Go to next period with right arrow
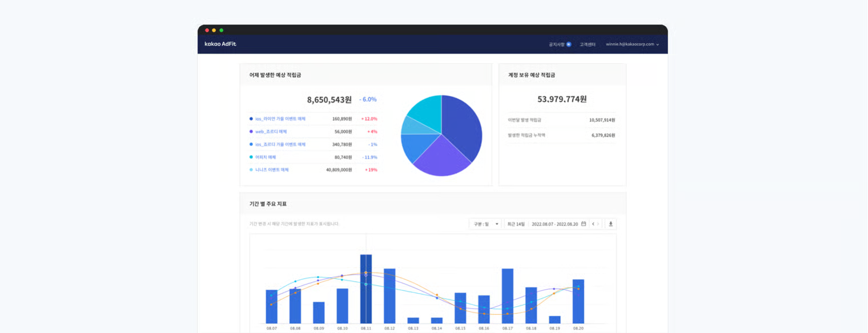 (x=598, y=224)
